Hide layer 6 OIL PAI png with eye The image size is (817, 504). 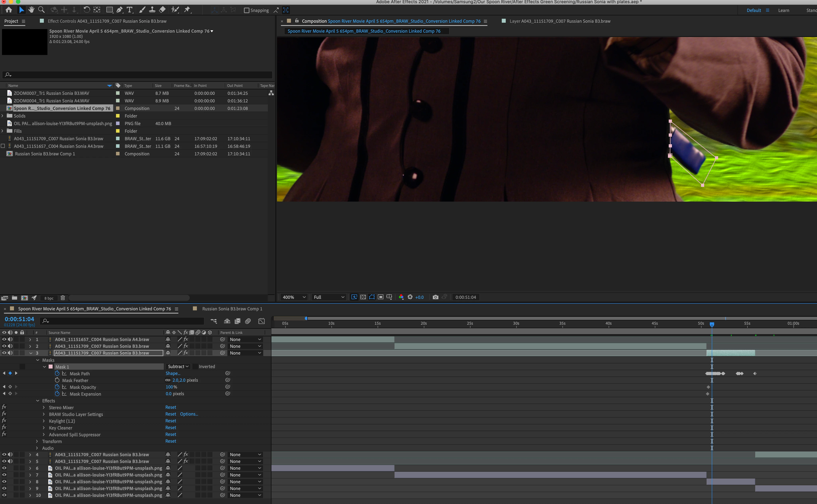(x=4, y=468)
